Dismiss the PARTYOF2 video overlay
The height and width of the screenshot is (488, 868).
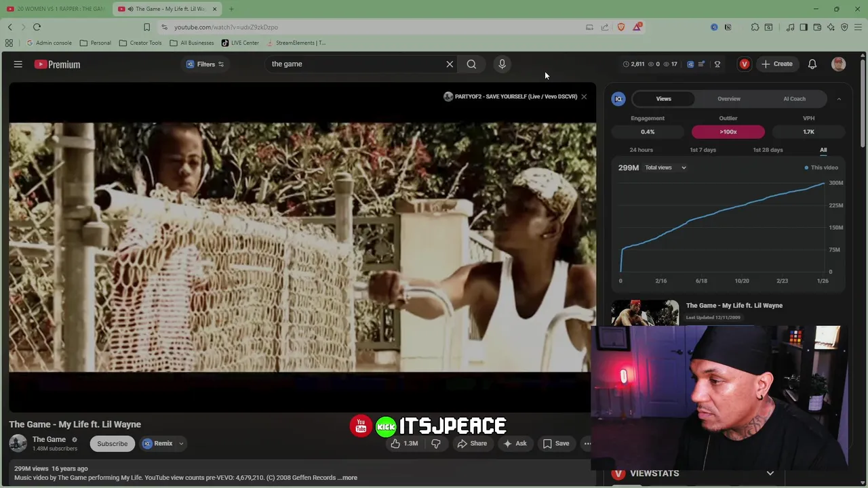[584, 96]
